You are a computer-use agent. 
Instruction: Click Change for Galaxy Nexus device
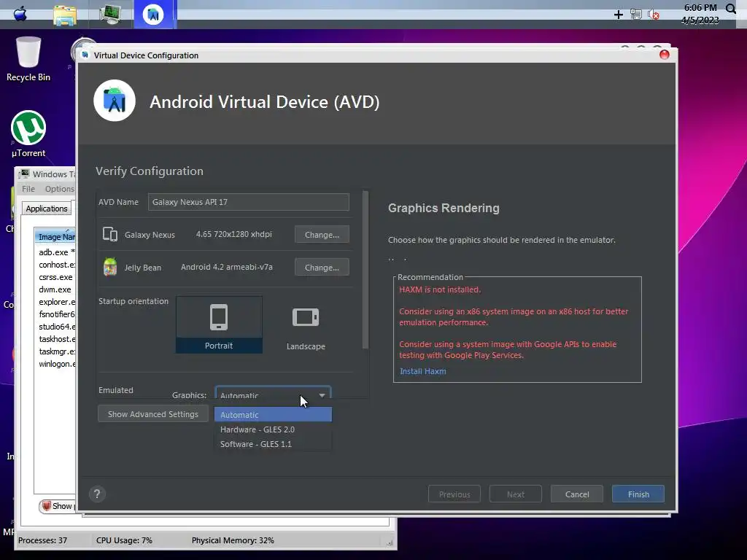pyautogui.click(x=322, y=234)
